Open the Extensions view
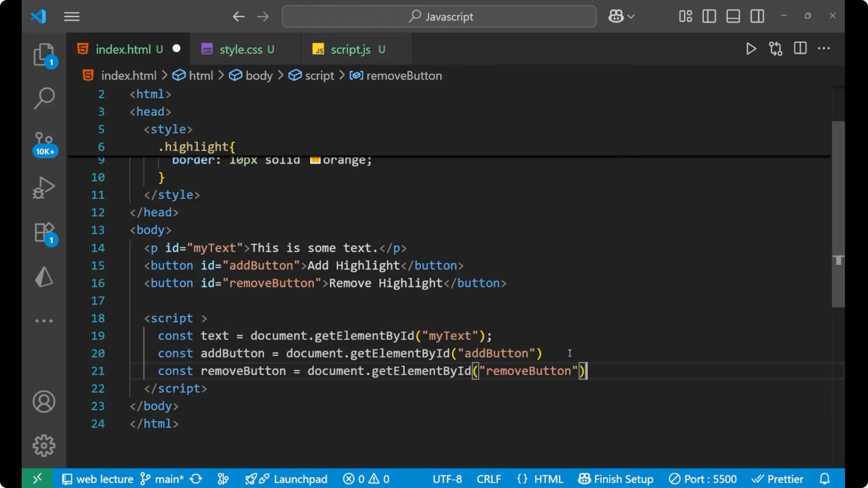Screen dimensions: 868x488 [x=44, y=233]
